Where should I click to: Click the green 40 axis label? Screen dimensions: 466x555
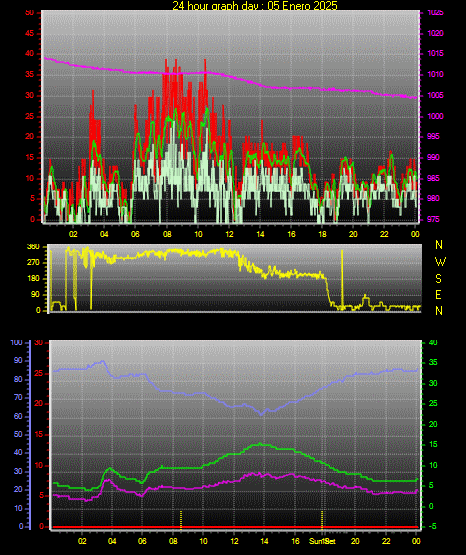[433, 343]
